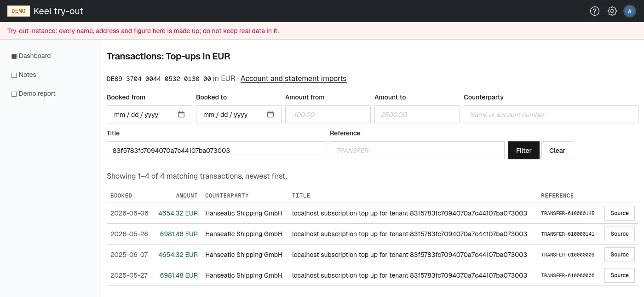Click the Reference filter field
The image size is (644, 297).
point(417,151)
